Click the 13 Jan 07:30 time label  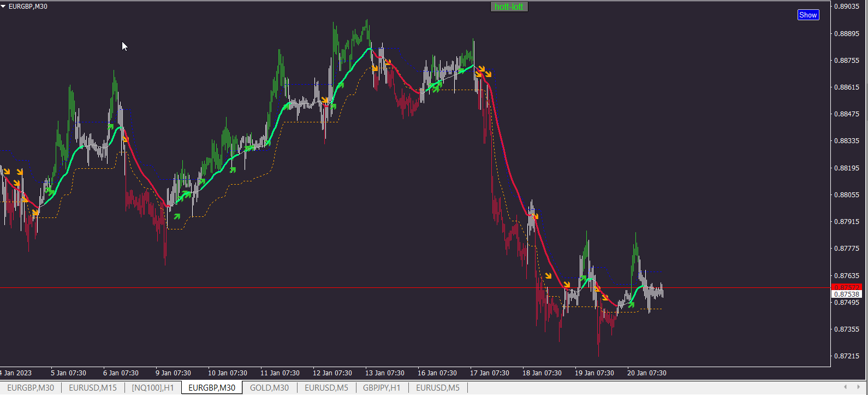coord(385,373)
